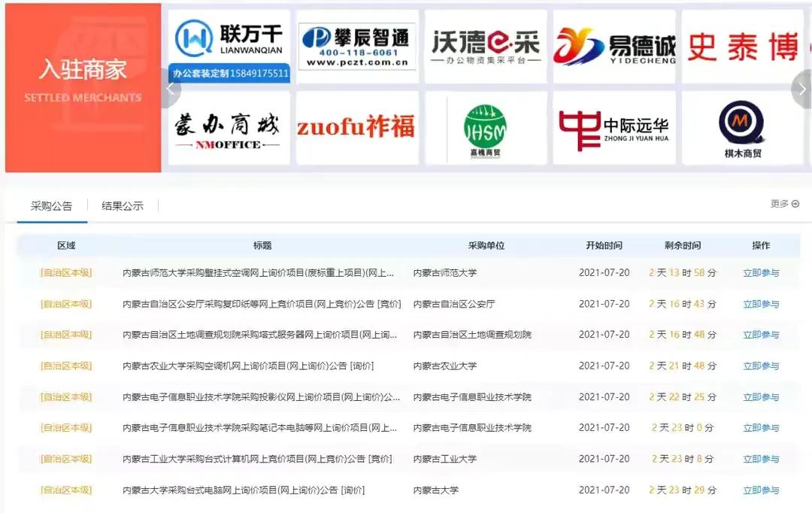
Task: Open the 联万千 LIANWANQIAN merchant logo
Action: [x=229, y=47]
